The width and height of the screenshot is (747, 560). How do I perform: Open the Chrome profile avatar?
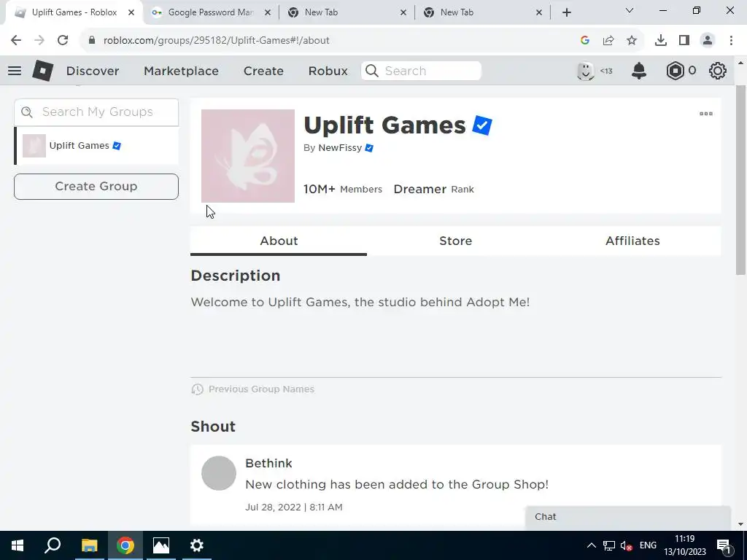tap(708, 41)
